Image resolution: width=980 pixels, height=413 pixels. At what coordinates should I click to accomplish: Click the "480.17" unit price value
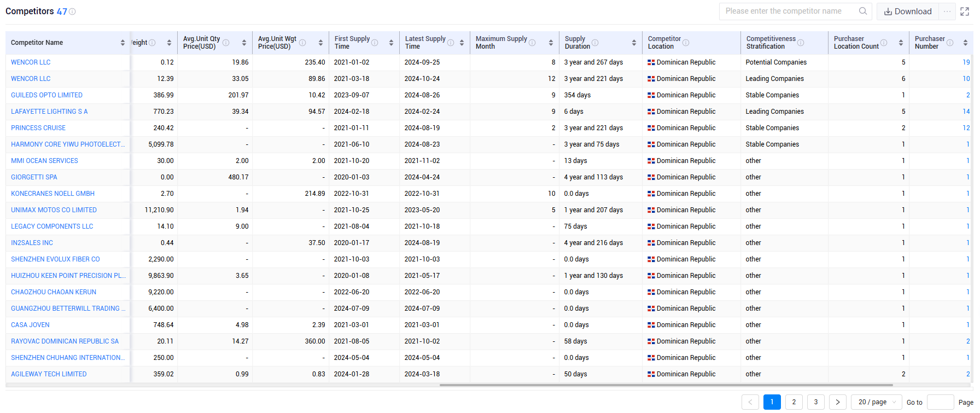click(238, 177)
